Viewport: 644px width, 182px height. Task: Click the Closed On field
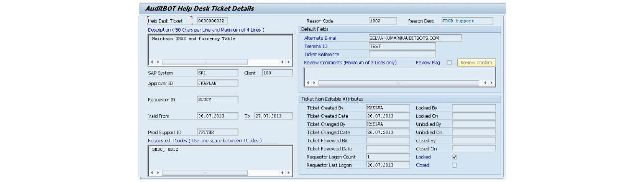click(x=474, y=149)
